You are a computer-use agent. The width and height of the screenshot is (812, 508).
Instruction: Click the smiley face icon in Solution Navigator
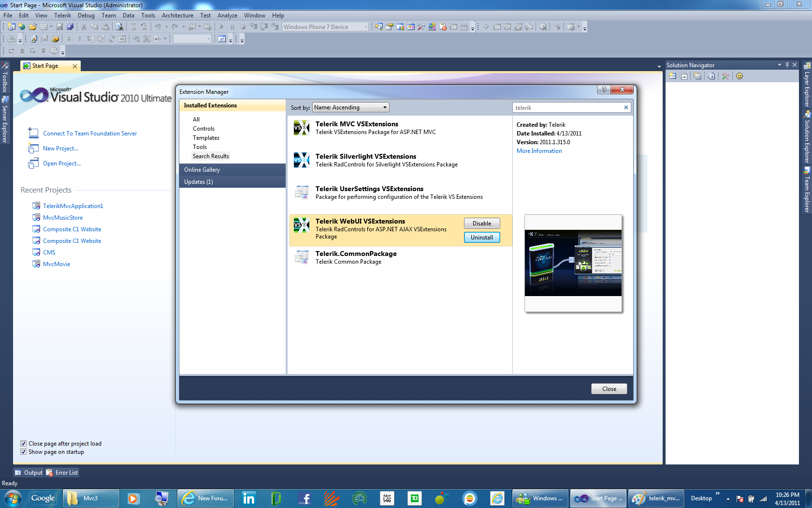click(739, 76)
